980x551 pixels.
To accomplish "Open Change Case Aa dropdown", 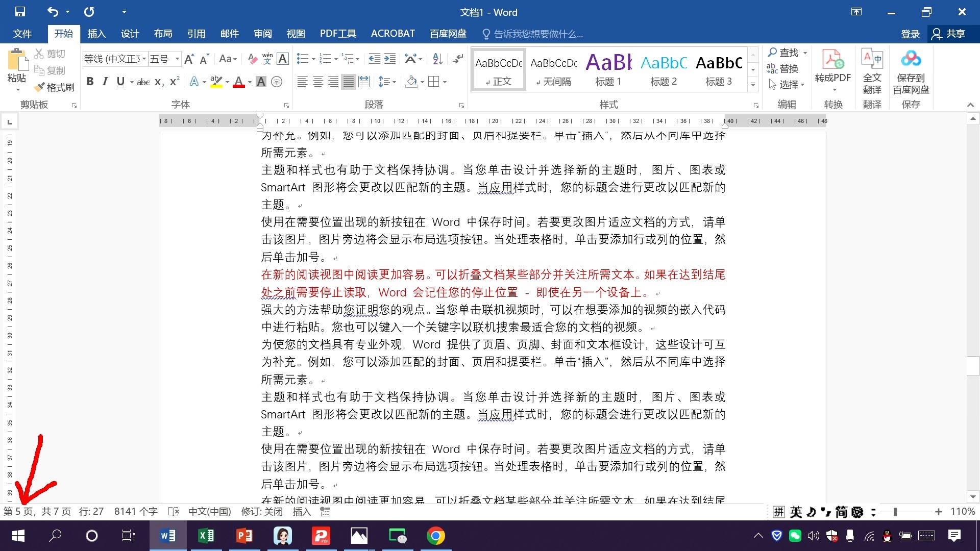I will 228,59.
